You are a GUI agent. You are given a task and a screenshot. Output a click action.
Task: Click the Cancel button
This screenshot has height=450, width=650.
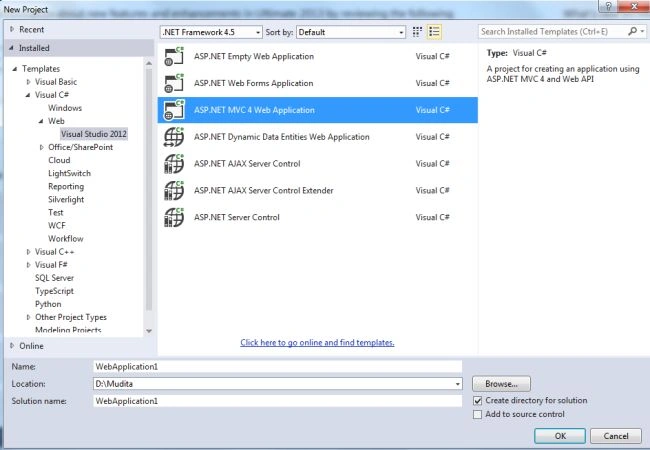[x=616, y=436]
